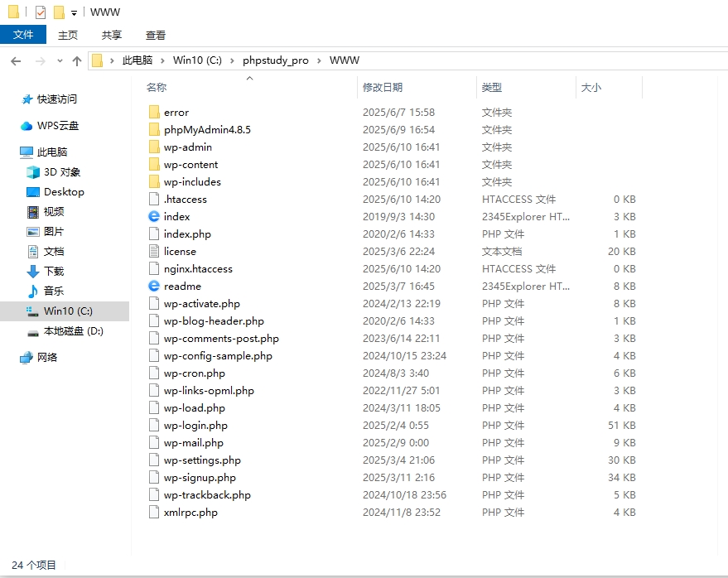Expand chevron after 此电脑 in breadcrumb
This screenshot has width=728, height=578.
pyautogui.click(x=162, y=60)
